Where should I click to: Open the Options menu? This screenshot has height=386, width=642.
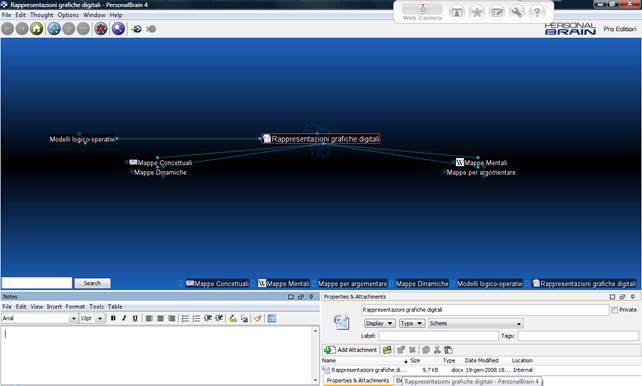68,15
